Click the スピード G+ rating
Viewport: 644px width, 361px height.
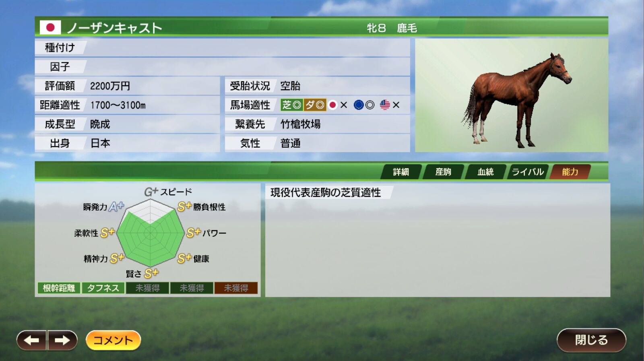(x=151, y=192)
